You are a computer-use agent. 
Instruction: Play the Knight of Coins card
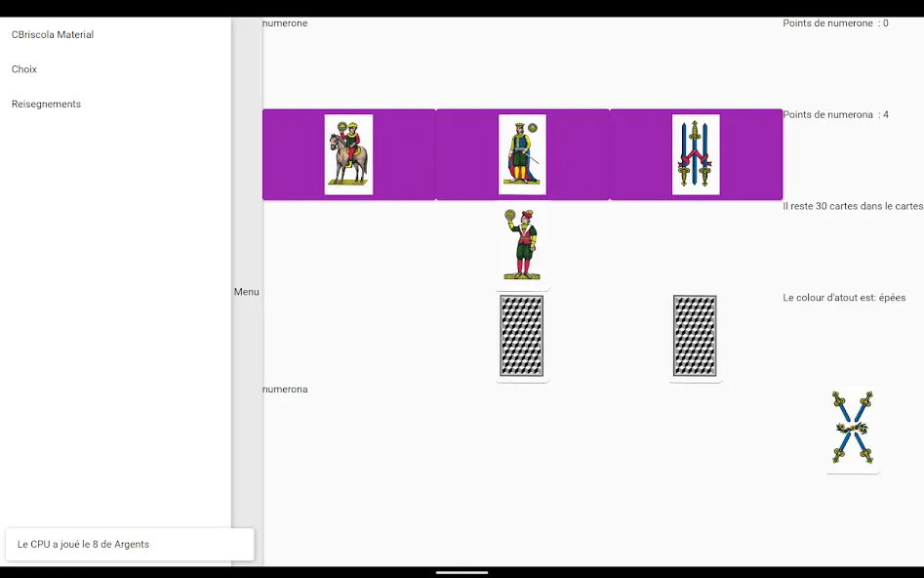pos(349,154)
